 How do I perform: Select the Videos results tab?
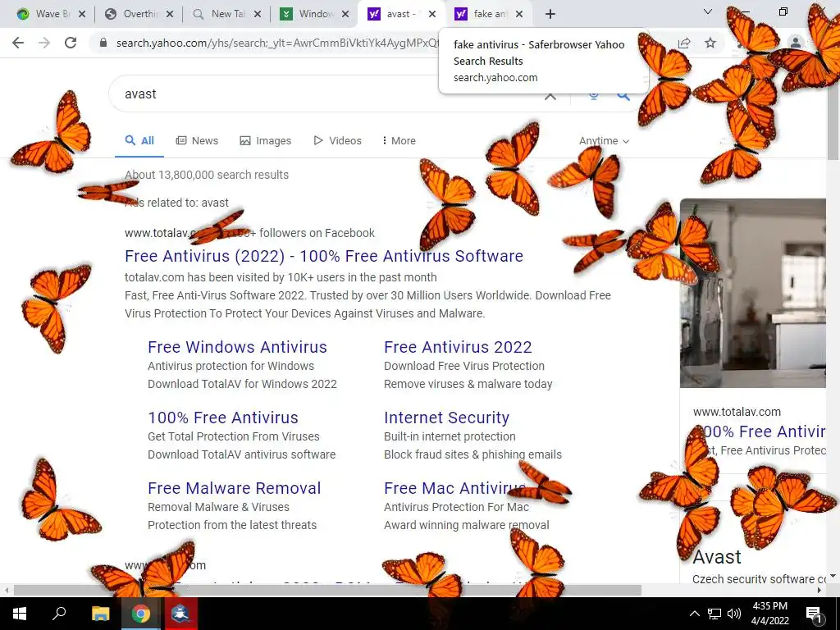337,141
